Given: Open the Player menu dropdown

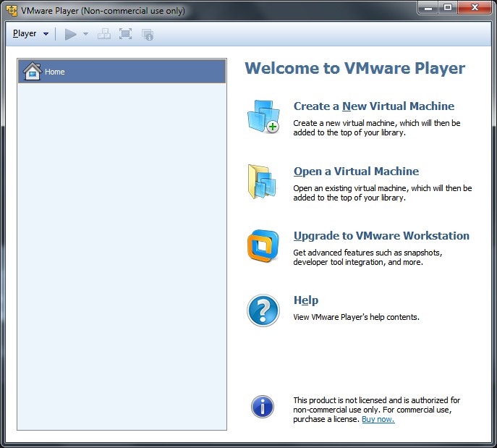Looking at the screenshot, I should 30,33.
